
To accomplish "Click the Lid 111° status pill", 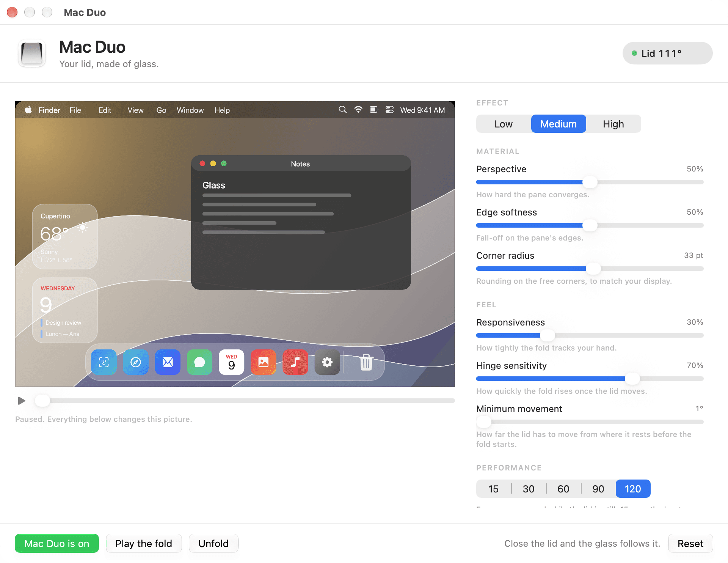I will 667,53.
